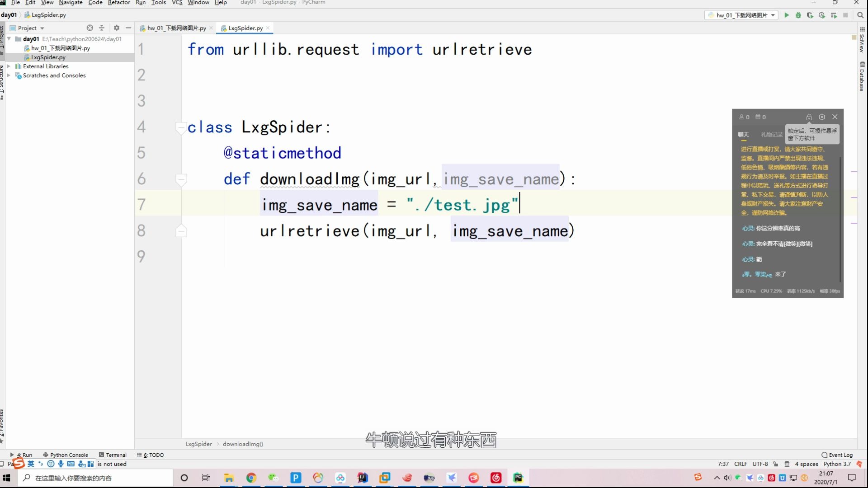Viewport: 868px width, 488px height.
Task: Expand Scratches and Consoles node
Action: click(x=9, y=75)
